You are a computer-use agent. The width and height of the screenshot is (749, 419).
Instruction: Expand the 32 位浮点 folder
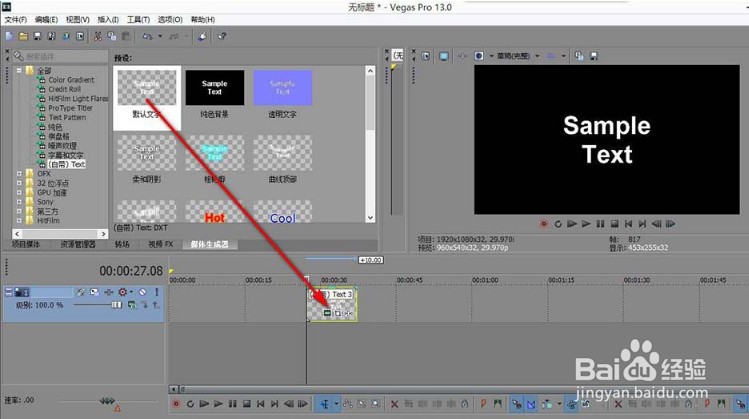click(19, 183)
